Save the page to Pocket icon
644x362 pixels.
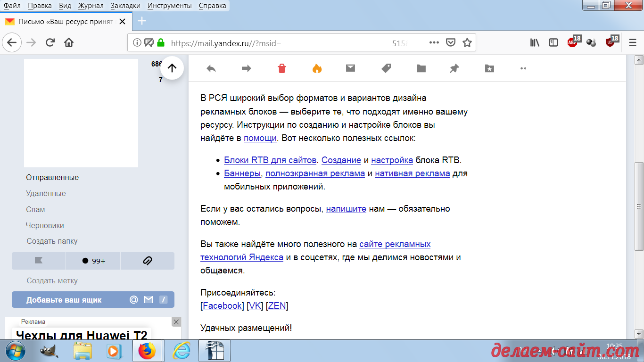coord(451,42)
